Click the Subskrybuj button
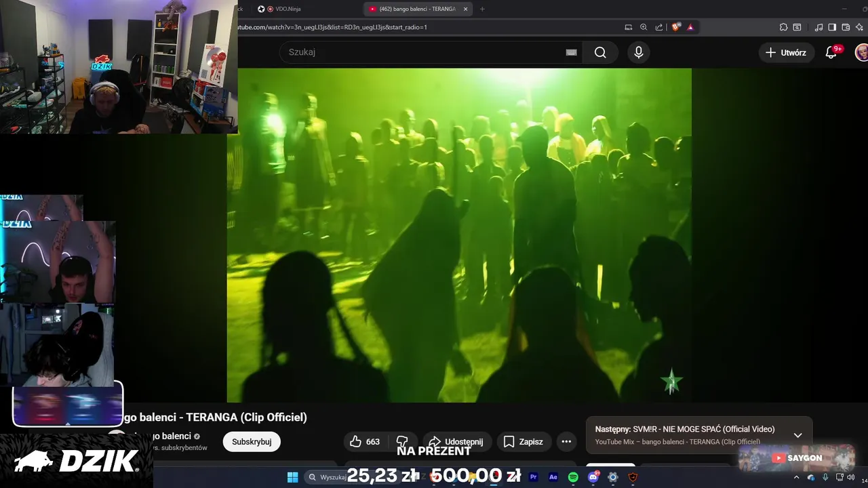 [252, 442]
